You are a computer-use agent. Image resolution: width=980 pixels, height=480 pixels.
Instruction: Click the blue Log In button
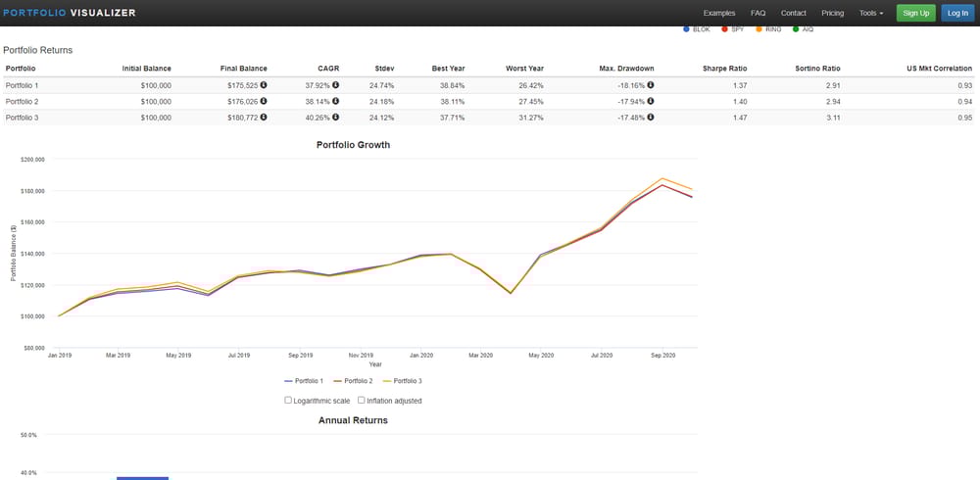click(957, 13)
